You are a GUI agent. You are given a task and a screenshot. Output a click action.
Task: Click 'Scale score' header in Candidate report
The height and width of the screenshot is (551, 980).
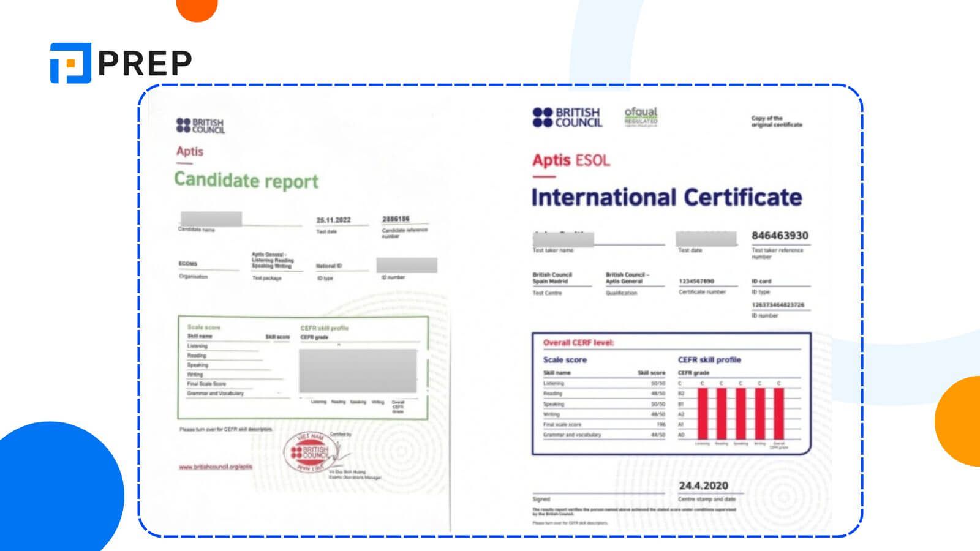pos(204,328)
